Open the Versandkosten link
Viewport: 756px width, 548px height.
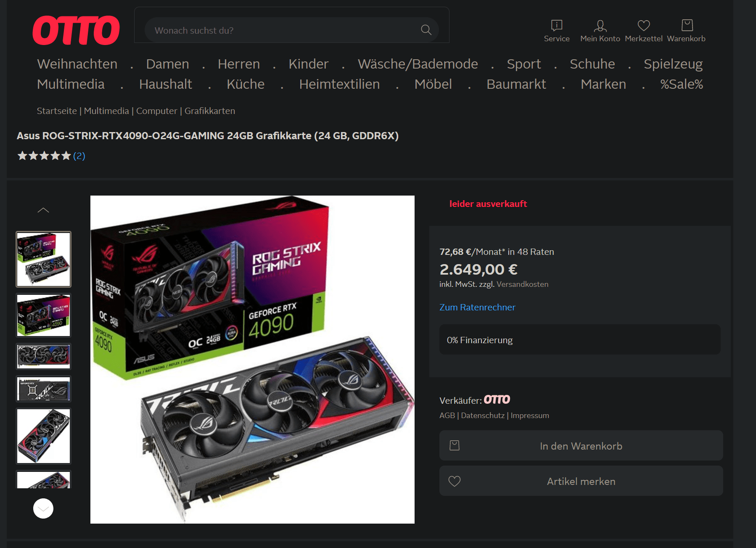[x=522, y=284]
